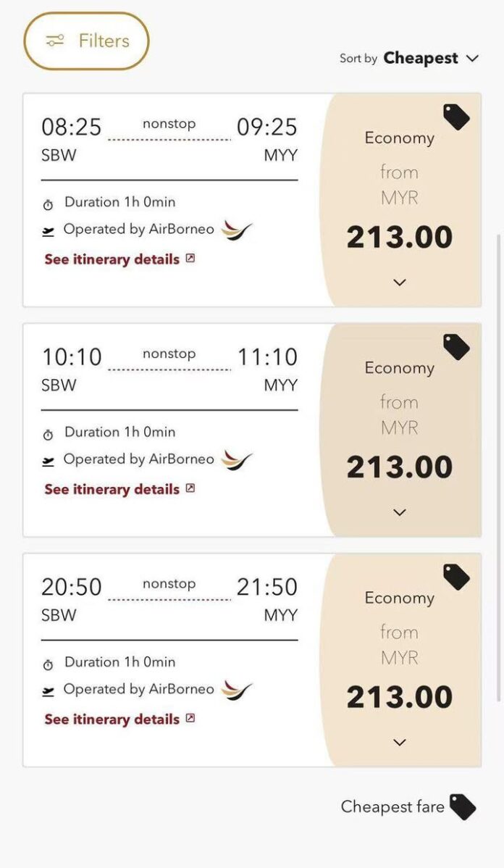Image resolution: width=504 pixels, height=868 pixels.
Task: Click the 20:50 departure time
Action: coord(72,587)
